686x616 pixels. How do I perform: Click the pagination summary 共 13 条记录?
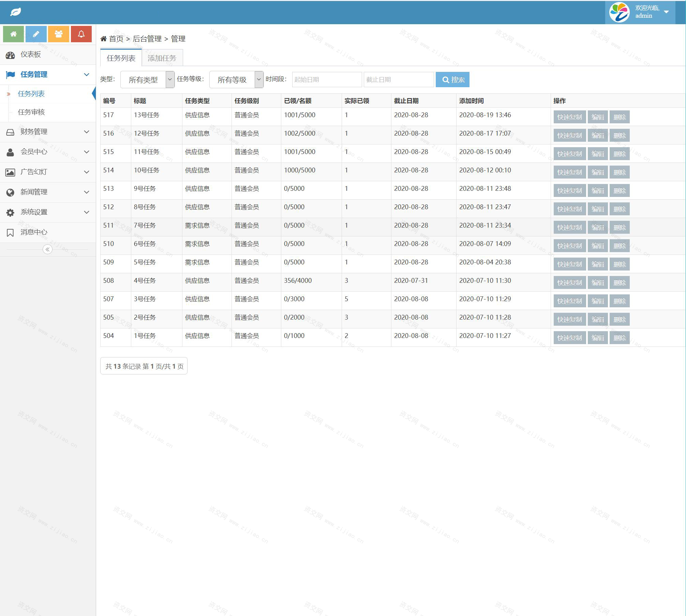point(144,366)
